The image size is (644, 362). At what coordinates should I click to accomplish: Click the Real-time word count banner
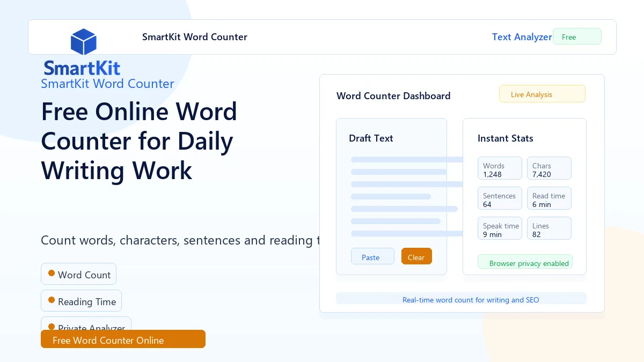461,299
